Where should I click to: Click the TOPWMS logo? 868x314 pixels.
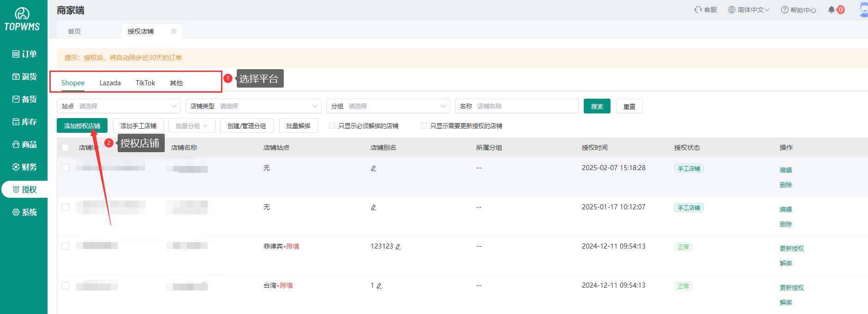(x=22, y=19)
